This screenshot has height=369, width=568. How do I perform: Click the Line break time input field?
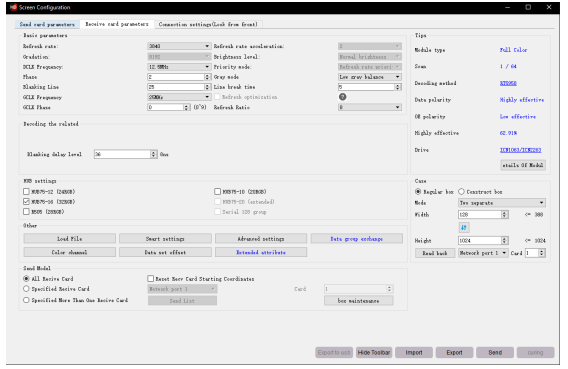367,87
